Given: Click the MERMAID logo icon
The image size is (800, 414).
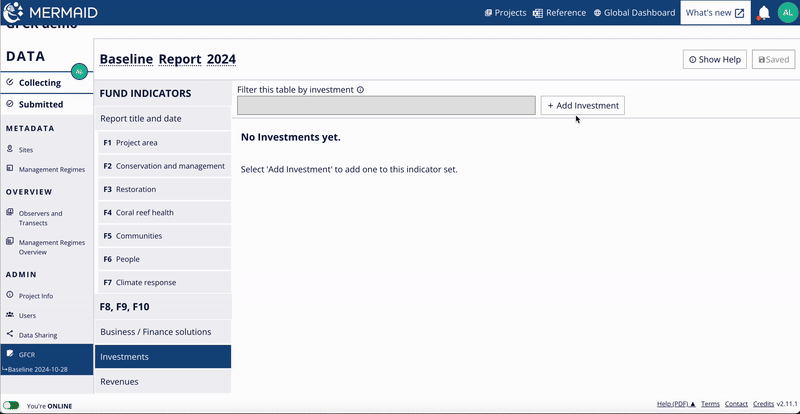Looking at the screenshot, I should [x=13, y=12].
